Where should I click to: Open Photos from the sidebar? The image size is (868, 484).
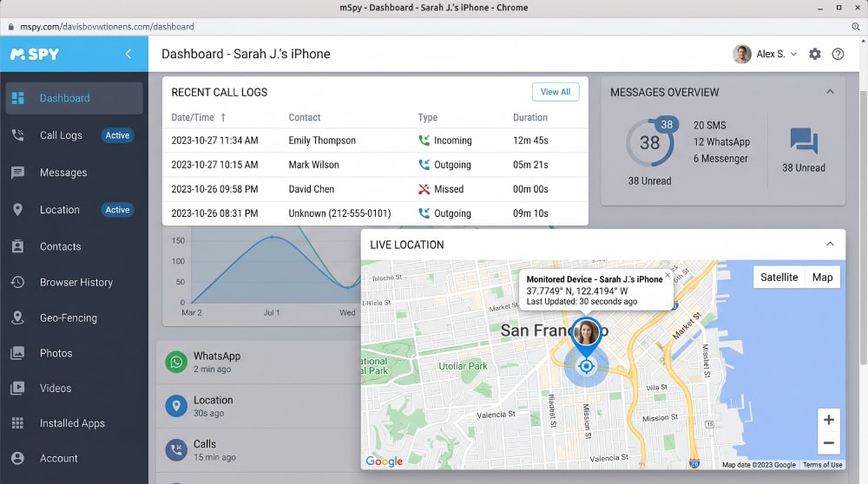click(74, 353)
